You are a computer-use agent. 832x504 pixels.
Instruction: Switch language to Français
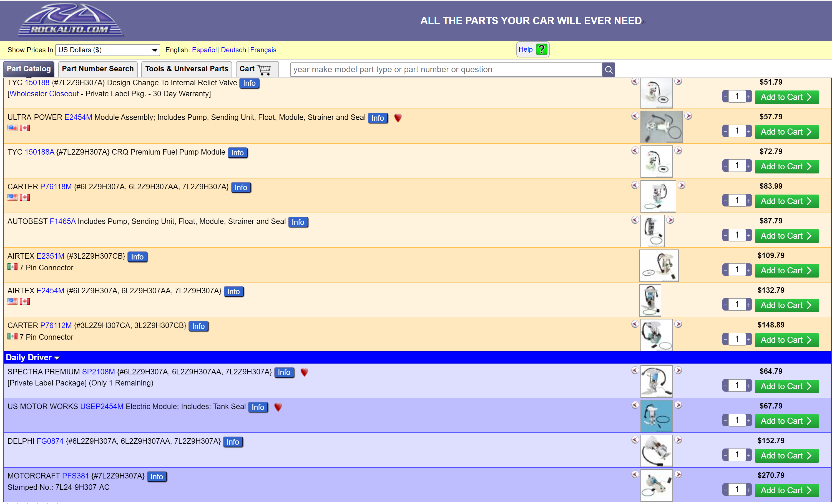(x=263, y=50)
